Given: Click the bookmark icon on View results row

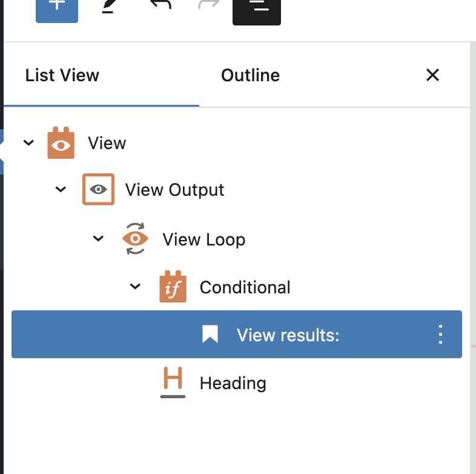Looking at the screenshot, I should point(210,334).
